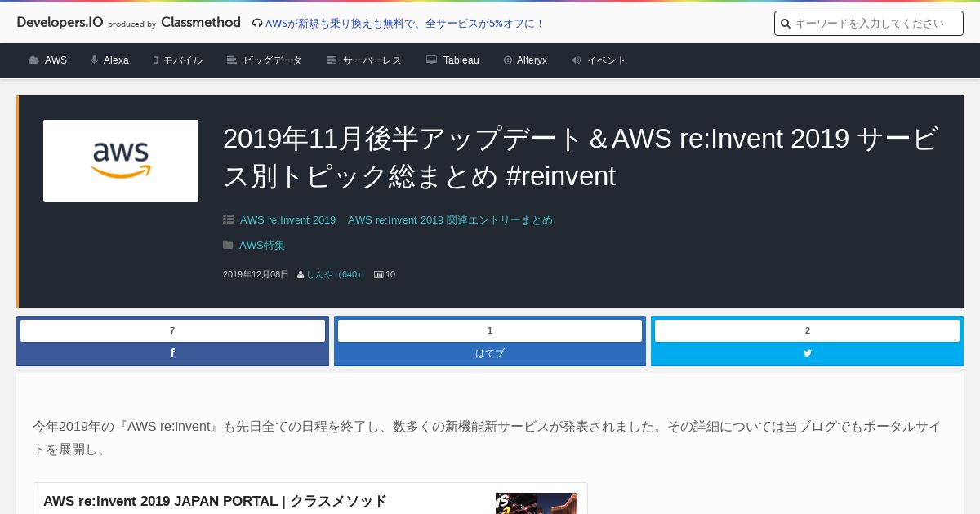Click the intro paragraph starting 今年2019年の
This screenshot has height=514, width=980.
tap(487, 438)
